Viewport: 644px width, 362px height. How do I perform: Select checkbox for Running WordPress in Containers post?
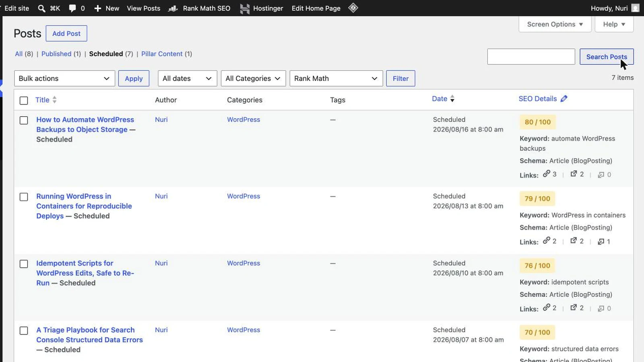click(x=24, y=197)
